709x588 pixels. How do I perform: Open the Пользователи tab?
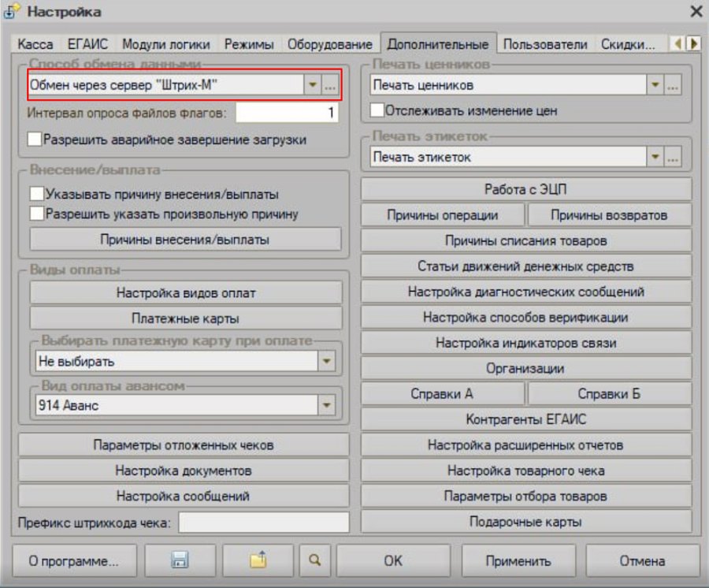545,44
